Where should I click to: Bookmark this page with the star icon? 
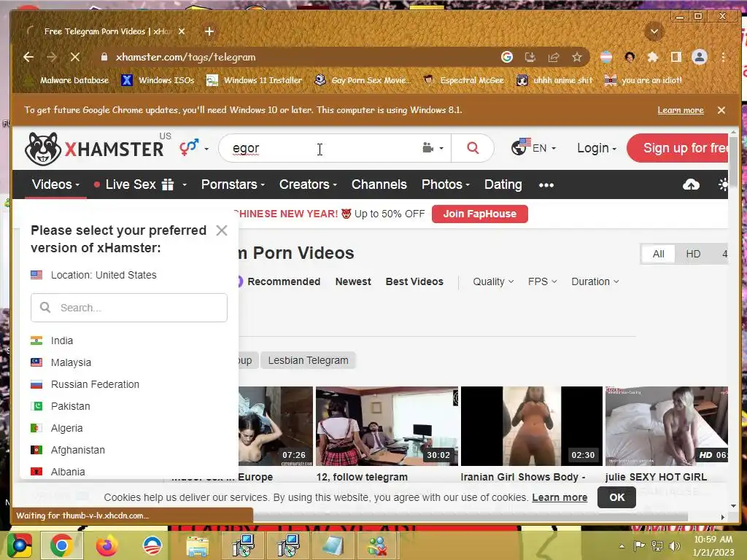(x=577, y=57)
